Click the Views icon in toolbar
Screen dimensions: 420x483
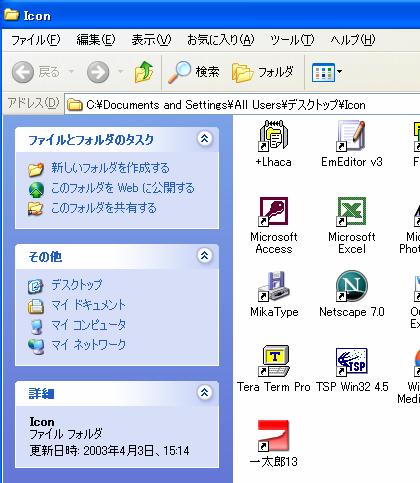(x=323, y=72)
